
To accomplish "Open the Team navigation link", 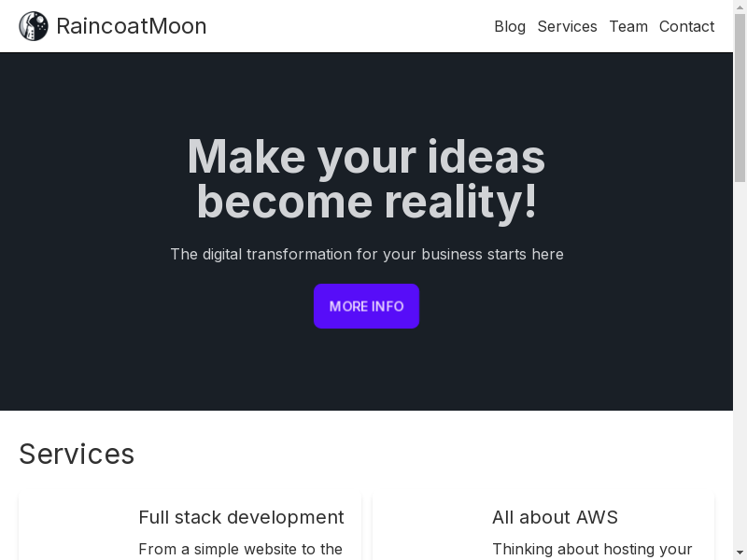I will (x=627, y=26).
